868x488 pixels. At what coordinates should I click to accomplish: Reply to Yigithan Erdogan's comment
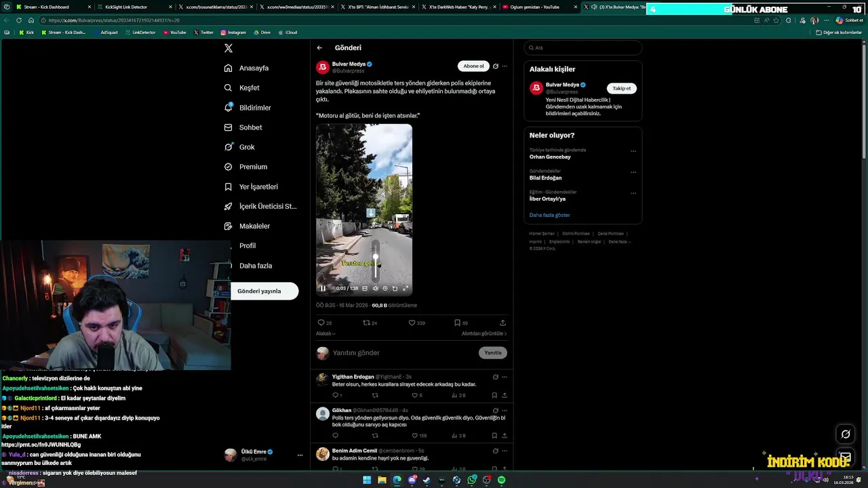point(336,395)
